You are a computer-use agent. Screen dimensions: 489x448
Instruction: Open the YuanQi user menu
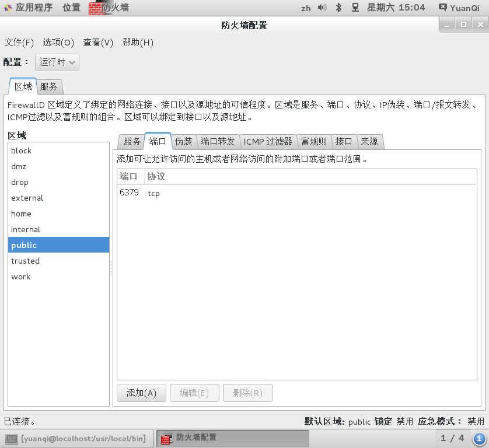click(459, 8)
